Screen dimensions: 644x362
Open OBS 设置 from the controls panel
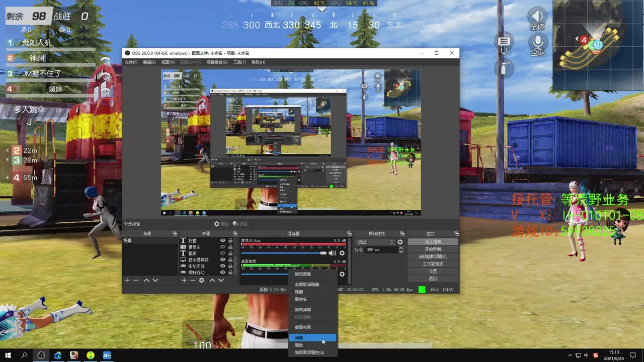pyautogui.click(x=433, y=271)
